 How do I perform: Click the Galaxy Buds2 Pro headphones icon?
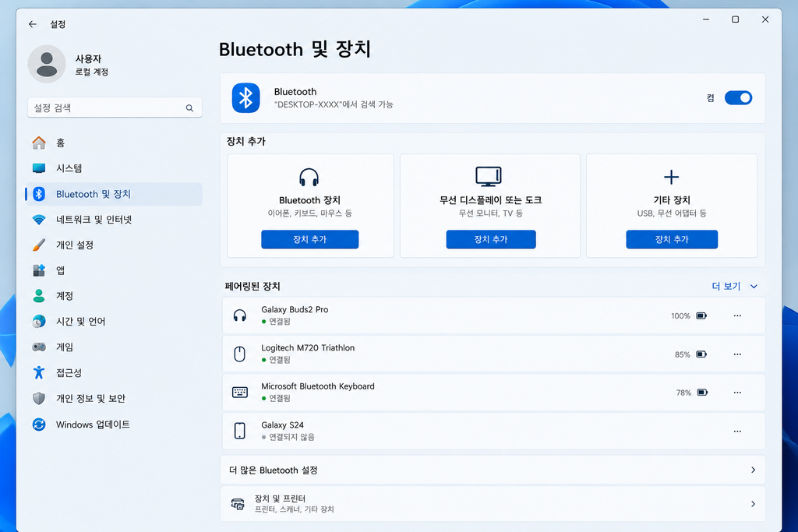240,315
